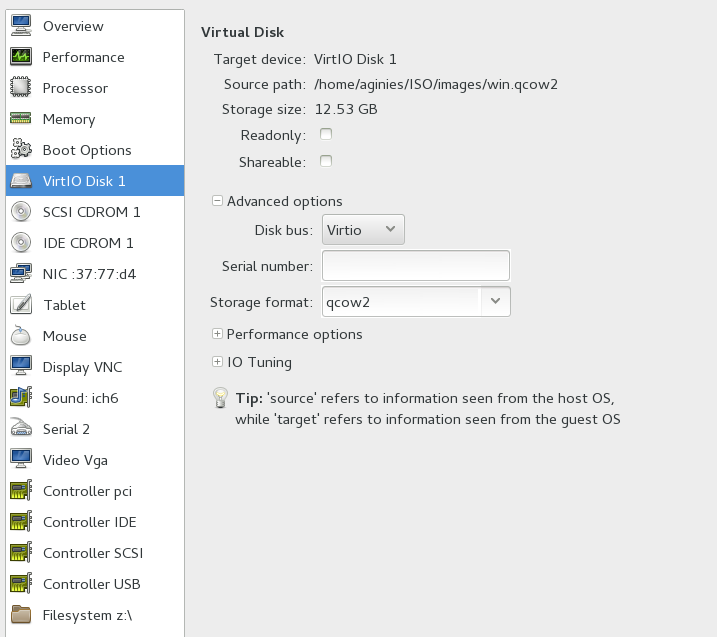Open the Disk bus Virtio dropdown

(363, 230)
